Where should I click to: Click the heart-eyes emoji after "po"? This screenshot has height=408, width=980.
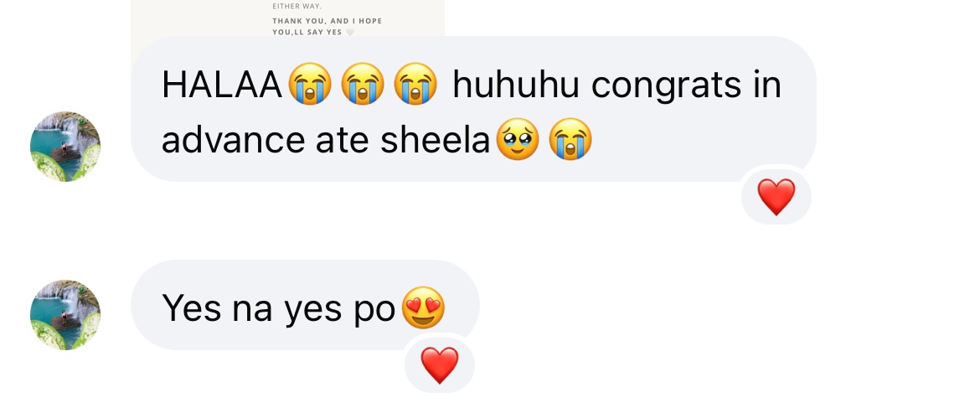(x=423, y=308)
